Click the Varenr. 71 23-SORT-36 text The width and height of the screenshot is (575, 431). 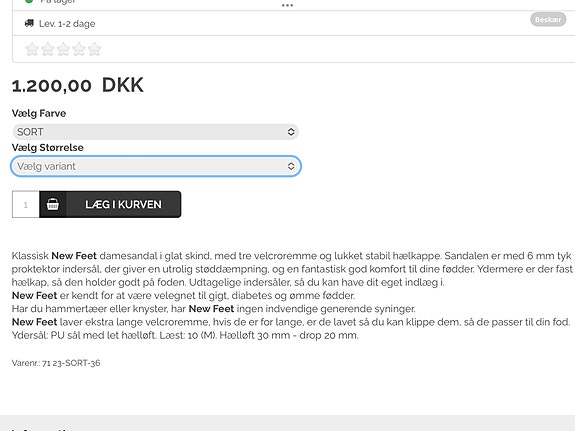pyautogui.click(x=56, y=363)
